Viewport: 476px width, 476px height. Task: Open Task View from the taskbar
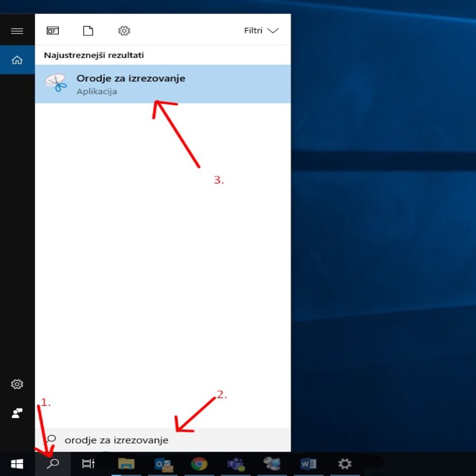tap(88, 464)
